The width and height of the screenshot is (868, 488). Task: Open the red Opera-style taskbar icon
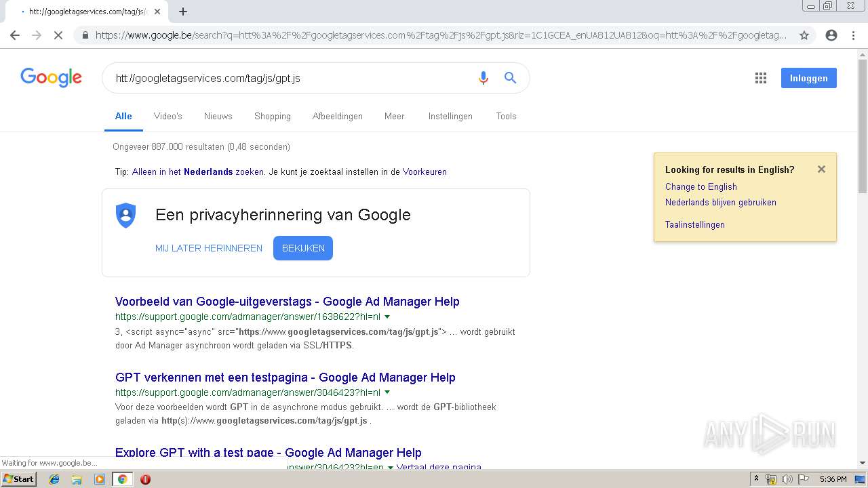coord(145,479)
